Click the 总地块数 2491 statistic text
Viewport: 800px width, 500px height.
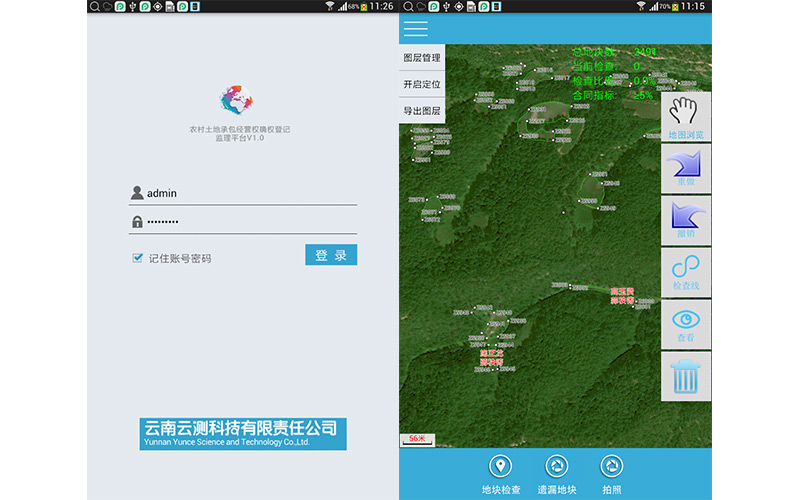(x=614, y=52)
